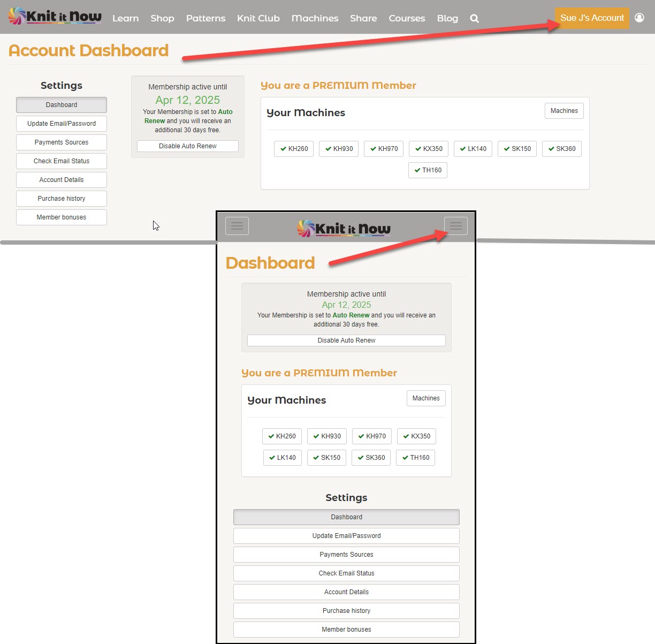Viewport: 655px width, 644px height.
Task: Select Dashboard in mobile Settings list
Action: 346,517
